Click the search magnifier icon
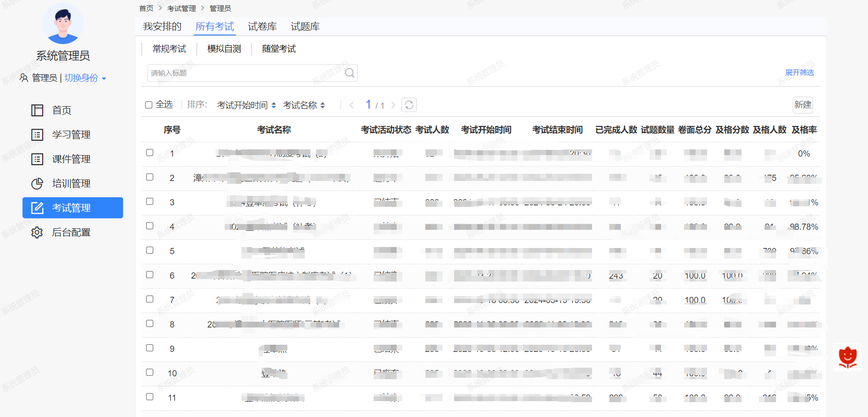This screenshot has height=417, width=868. click(350, 73)
